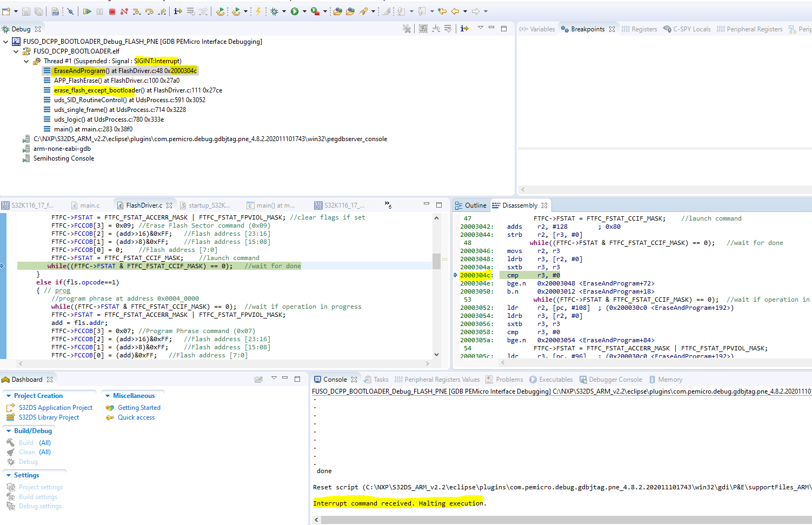Click the Step Return icon
The width and height of the screenshot is (812, 525).
162,11
